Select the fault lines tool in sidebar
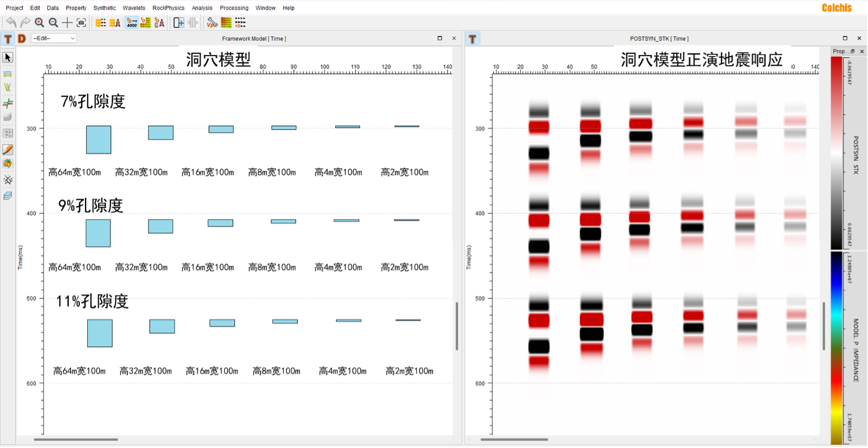The width and height of the screenshot is (868, 448). click(8, 87)
